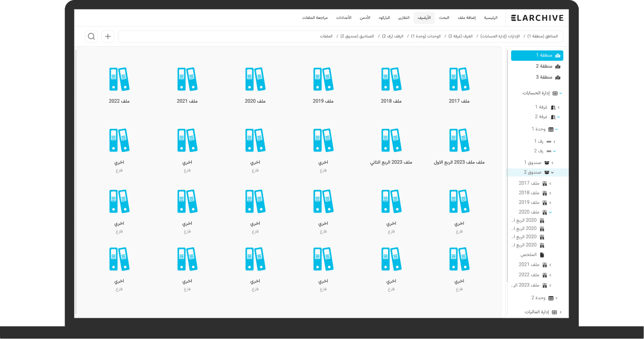Screen dimensions: 644x339
Task: Click the binder icon beside ملف 2021 in tree
Action: click(x=545, y=265)
